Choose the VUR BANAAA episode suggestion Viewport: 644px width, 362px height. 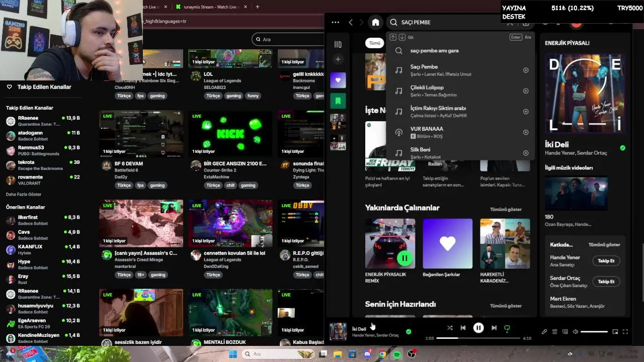(x=460, y=132)
